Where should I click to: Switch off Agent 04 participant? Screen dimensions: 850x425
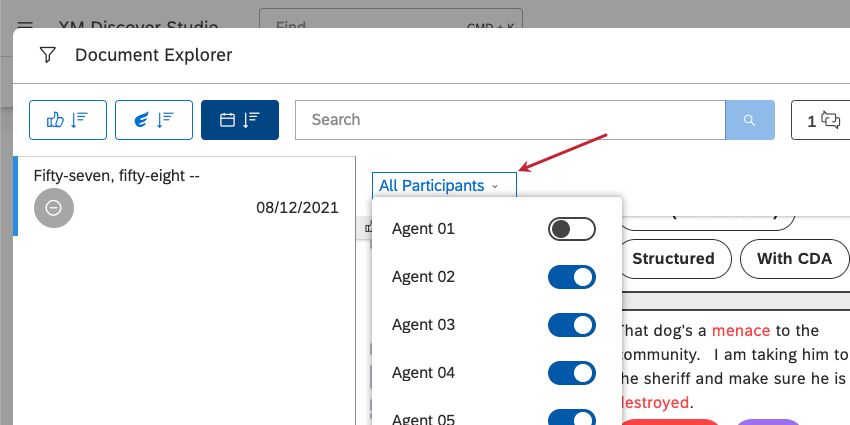[x=571, y=373]
